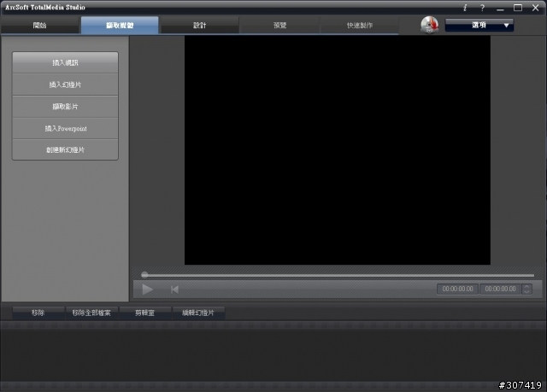Screen dimensions: 547x392
Task: Click the 插入Powerpoint button
Action: click(65, 129)
